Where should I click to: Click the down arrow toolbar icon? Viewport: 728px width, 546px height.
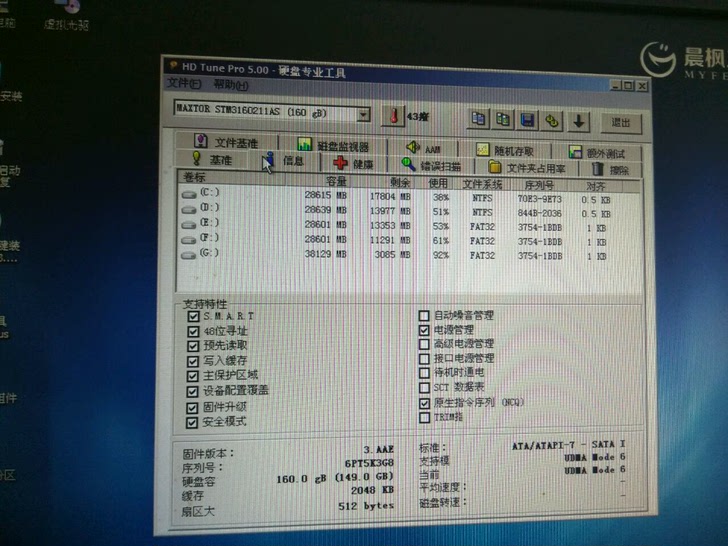tap(578, 122)
